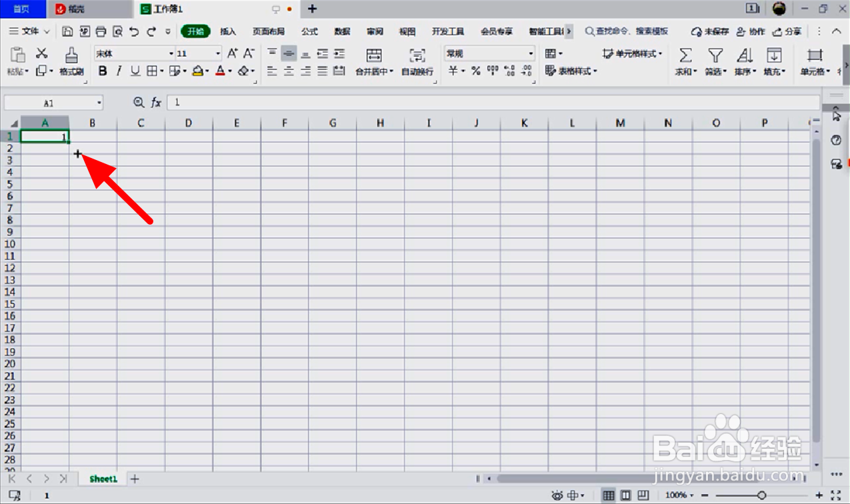Toggle align text left
The width and height of the screenshot is (850, 504).
pos(272,71)
